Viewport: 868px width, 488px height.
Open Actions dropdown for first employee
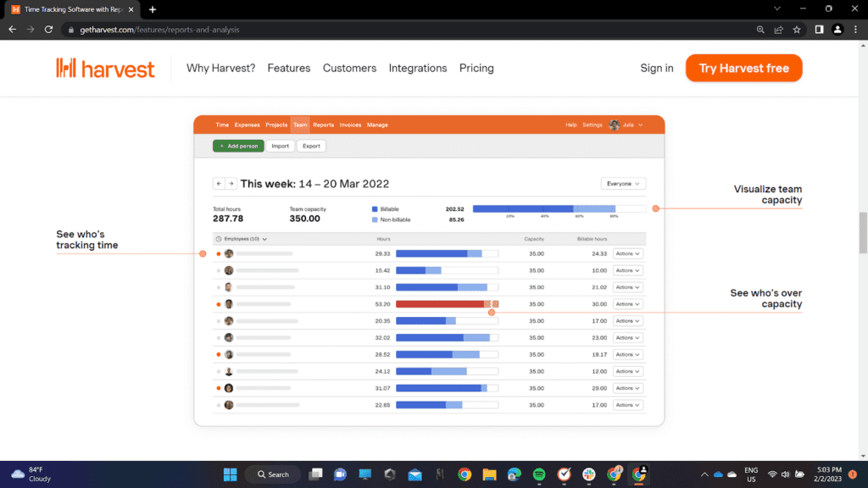pos(627,253)
